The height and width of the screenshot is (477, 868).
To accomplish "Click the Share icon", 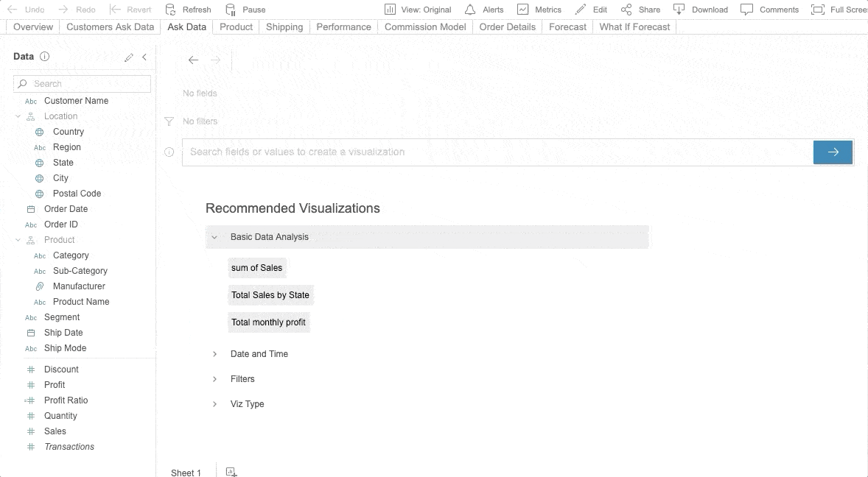I will click(626, 9).
